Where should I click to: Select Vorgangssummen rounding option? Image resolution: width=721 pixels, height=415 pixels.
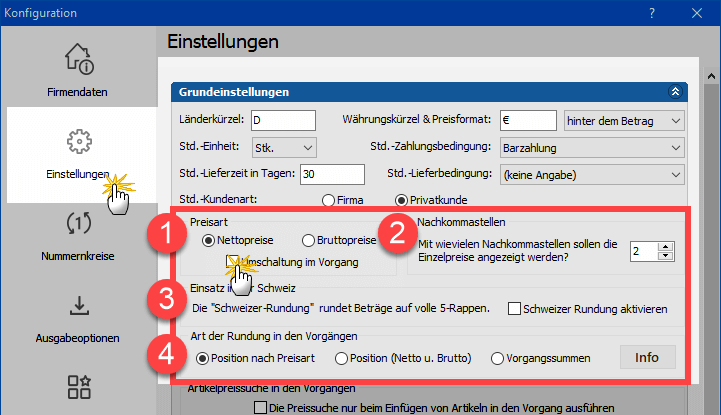coord(498,358)
